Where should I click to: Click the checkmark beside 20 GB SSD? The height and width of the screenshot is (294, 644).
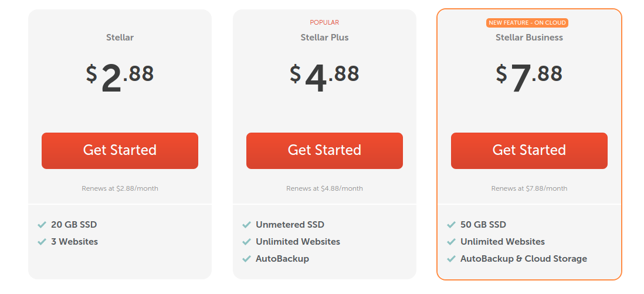(42, 225)
